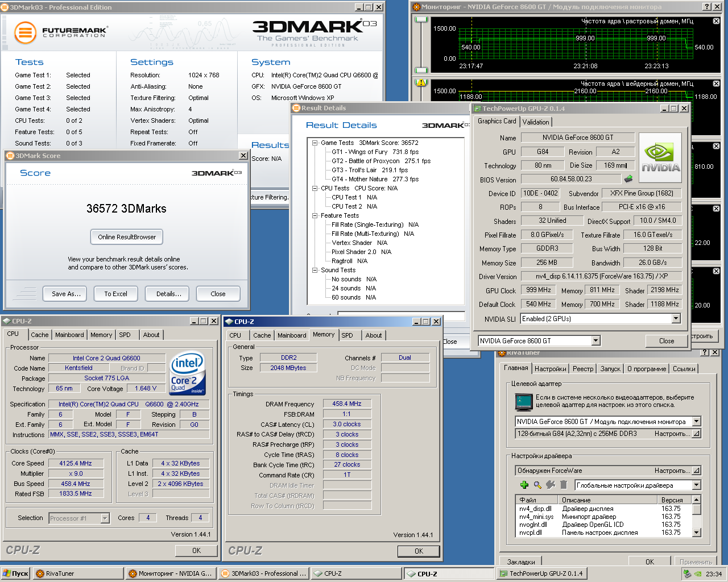Switch to Мониторинг window in the taskbar

(x=171, y=573)
